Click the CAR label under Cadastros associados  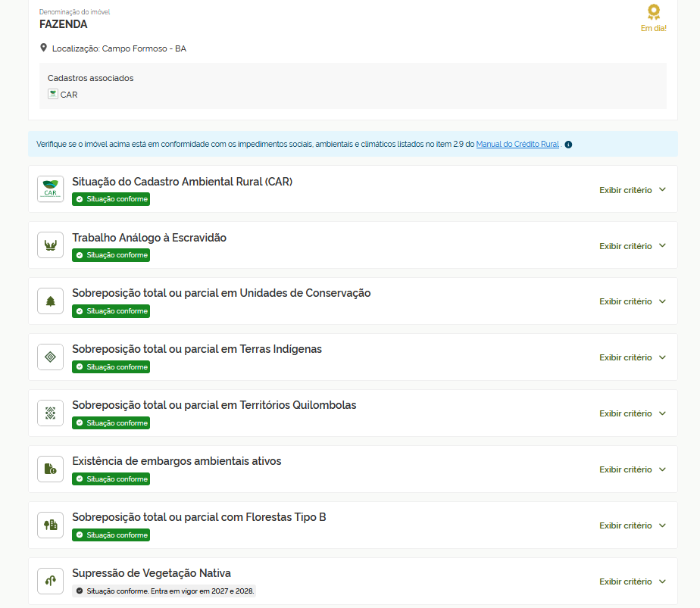[69, 95]
